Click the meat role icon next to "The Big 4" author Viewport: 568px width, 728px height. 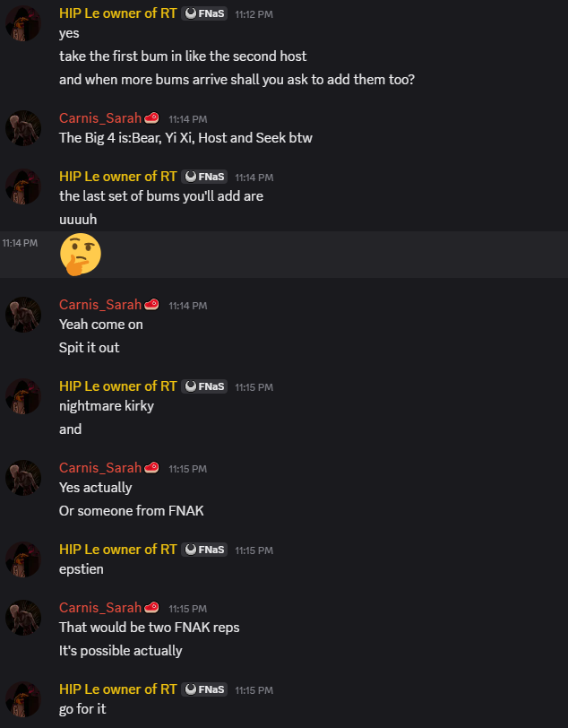[x=151, y=118]
